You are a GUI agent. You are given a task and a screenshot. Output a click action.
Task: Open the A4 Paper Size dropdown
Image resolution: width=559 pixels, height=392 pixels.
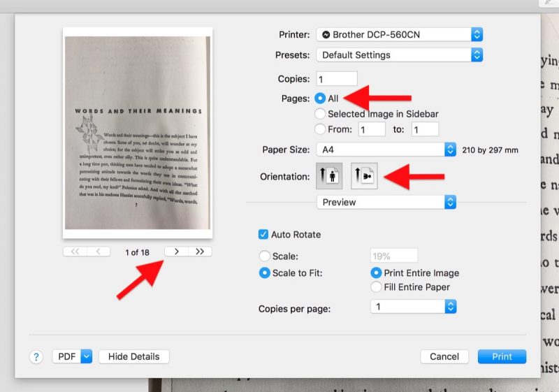point(386,150)
